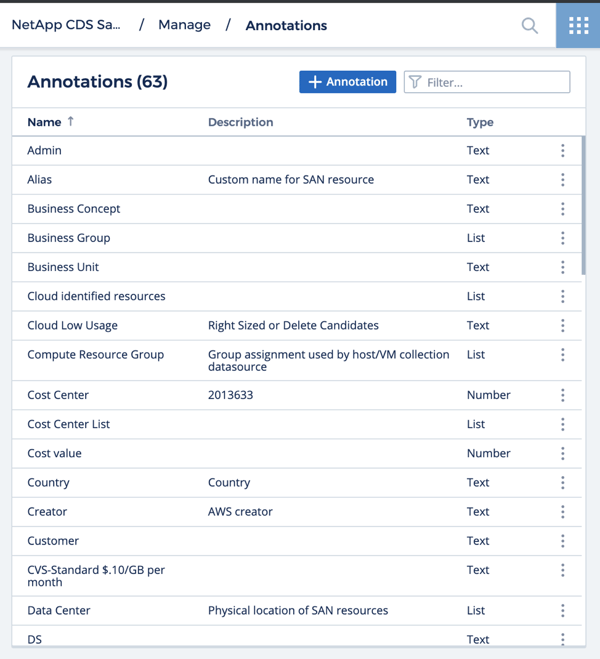Go to NetApp CDS breadcrumb

click(66, 25)
